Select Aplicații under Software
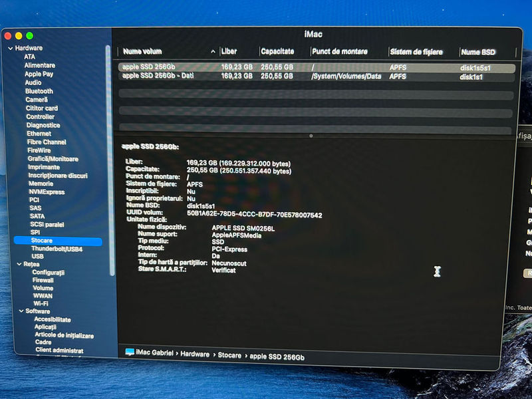The height and width of the screenshot is (399, 532). (x=45, y=327)
